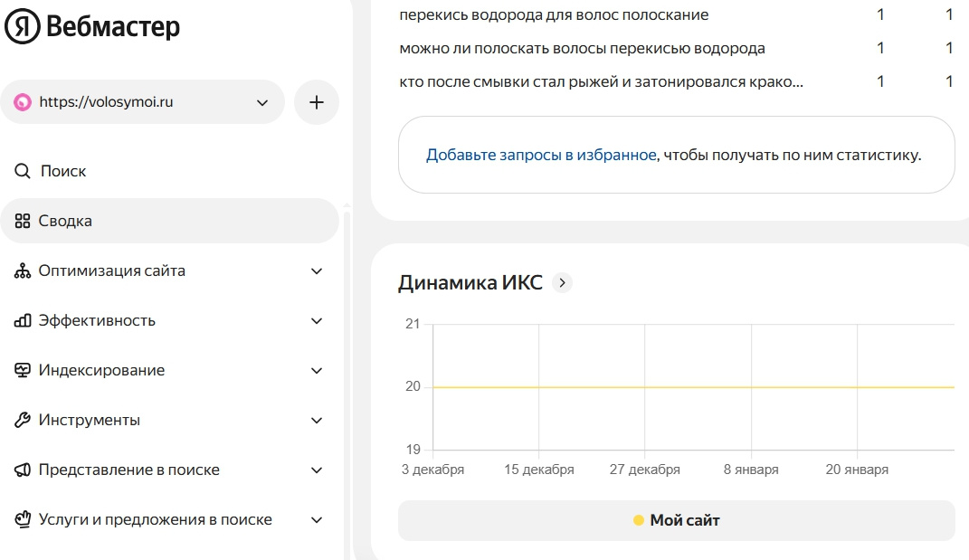
Task: Click the Услуги и предложения hand icon
Action: [23, 519]
